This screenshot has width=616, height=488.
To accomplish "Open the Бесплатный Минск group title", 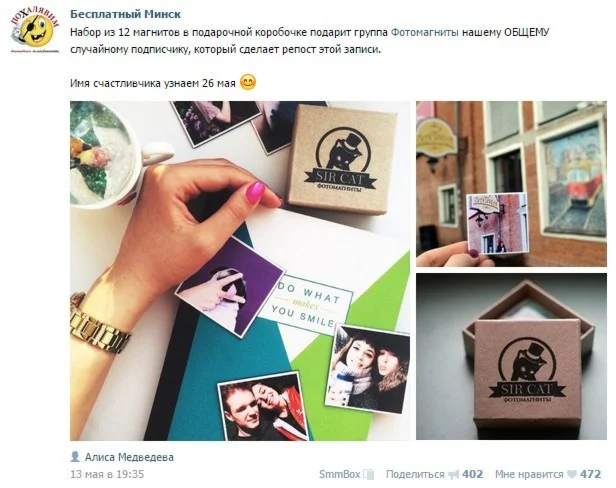I will [x=125, y=14].
